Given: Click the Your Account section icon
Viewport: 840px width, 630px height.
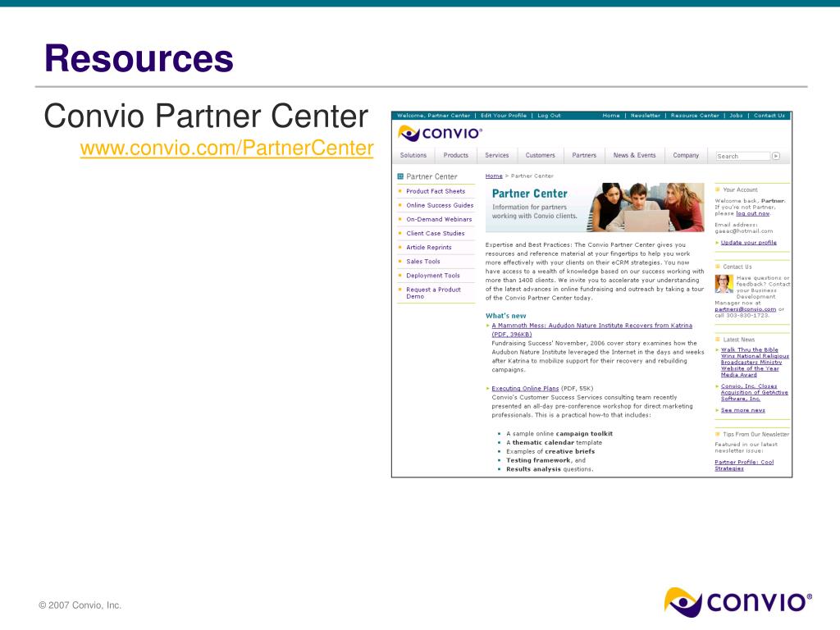Looking at the screenshot, I should click(x=717, y=189).
